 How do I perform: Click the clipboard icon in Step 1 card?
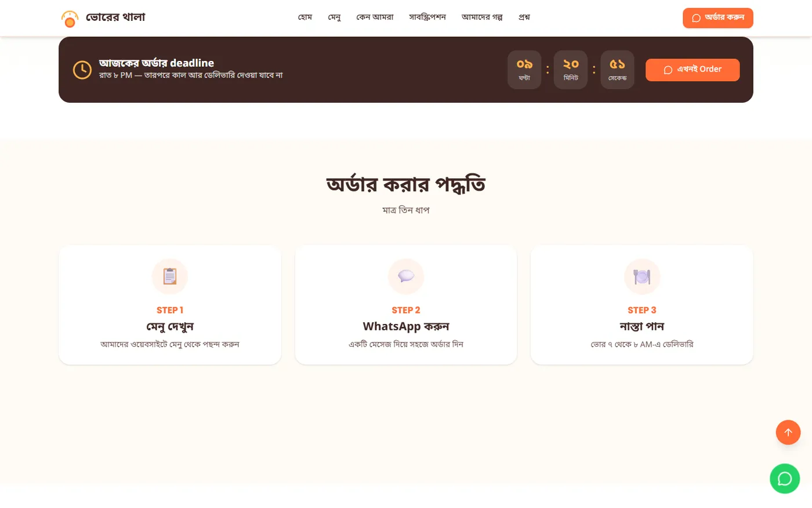(170, 276)
